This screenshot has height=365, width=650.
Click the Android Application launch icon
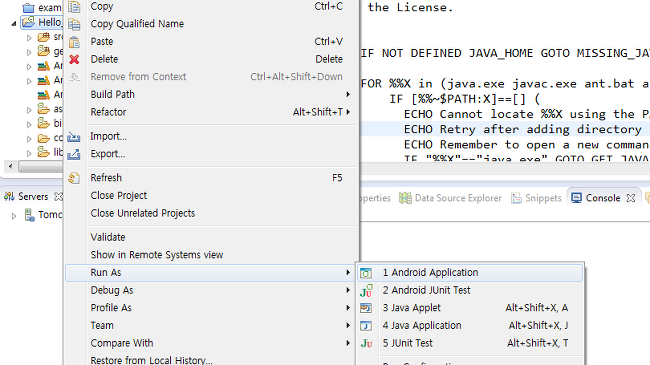(366, 273)
